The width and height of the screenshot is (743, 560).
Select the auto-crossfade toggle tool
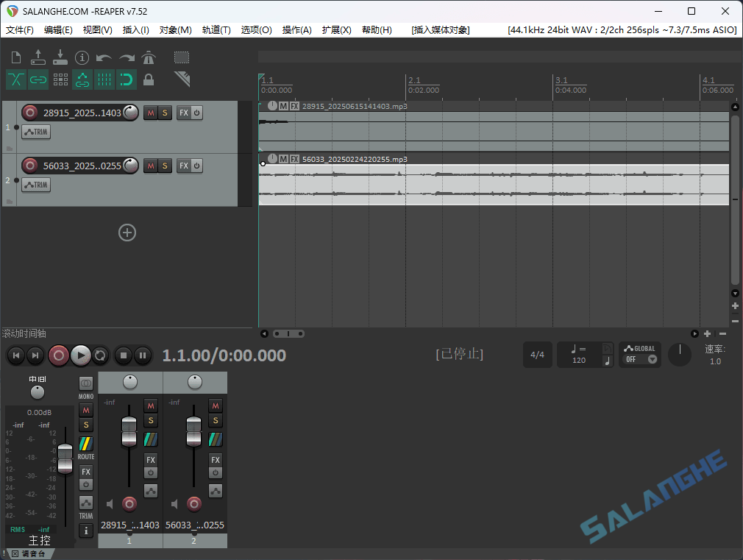coord(15,79)
